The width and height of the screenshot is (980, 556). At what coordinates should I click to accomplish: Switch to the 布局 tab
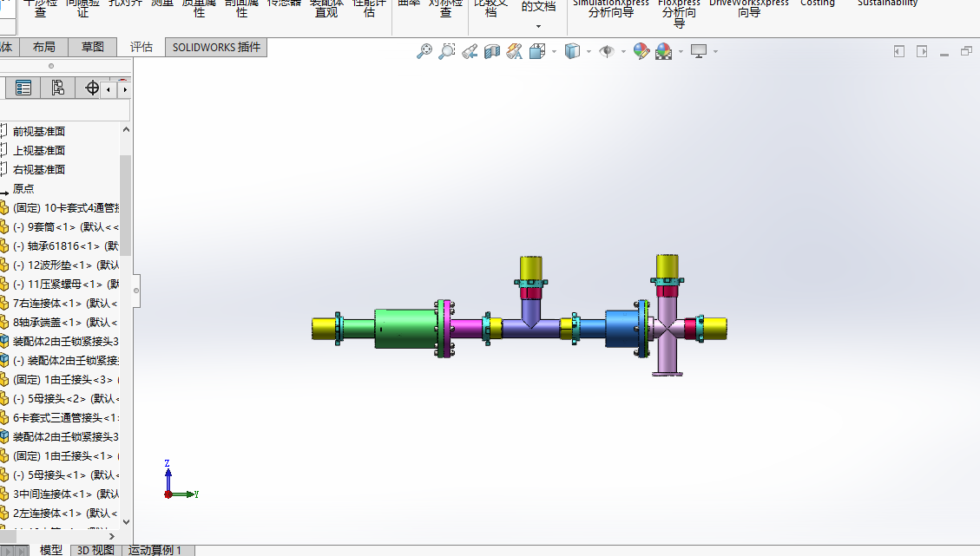[x=43, y=47]
